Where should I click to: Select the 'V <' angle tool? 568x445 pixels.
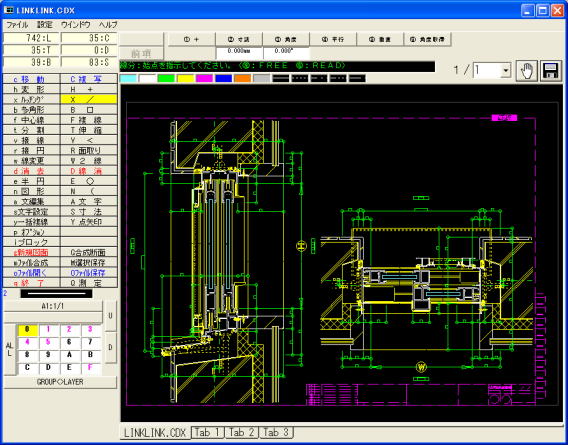89,140
